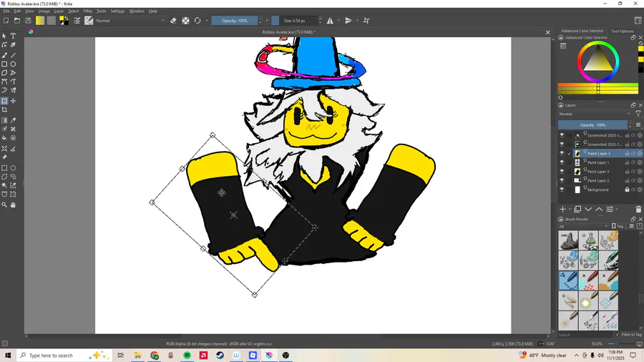Toggle horizontal mirror tool
644x362 pixels.
click(330, 21)
